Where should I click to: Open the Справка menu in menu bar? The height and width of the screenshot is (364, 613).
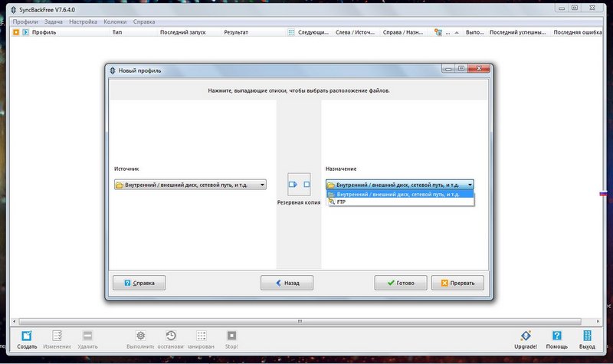point(144,22)
